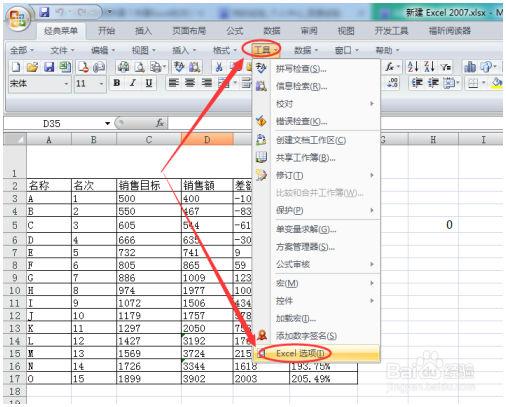Switch to the 页面布局 ribbon tab
Screen dimensions: 506x407
[189, 31]
